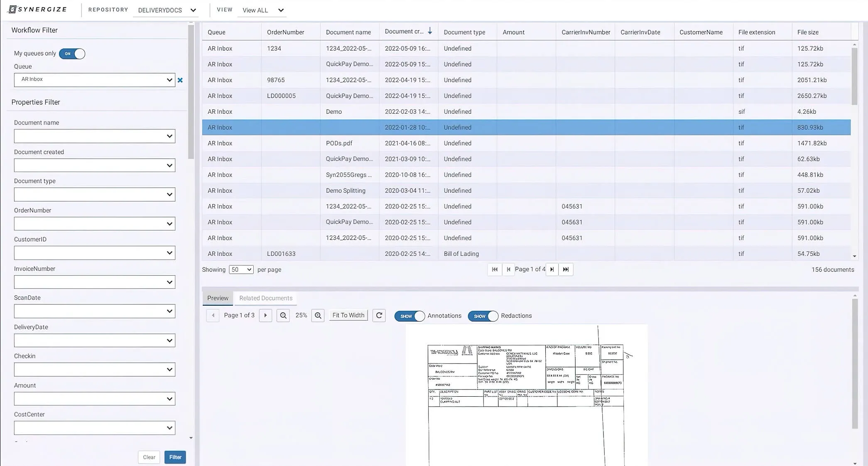Image resolution: width=868 pixels, height=466 pixels.
Task: Switch to the Related Documents tab
Action: click(x=265, y=298)
